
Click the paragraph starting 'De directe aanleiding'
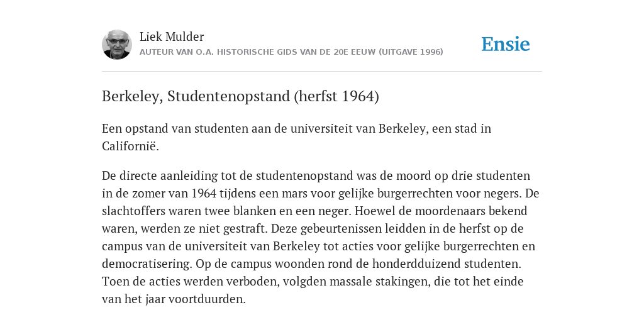coord(320,237)
